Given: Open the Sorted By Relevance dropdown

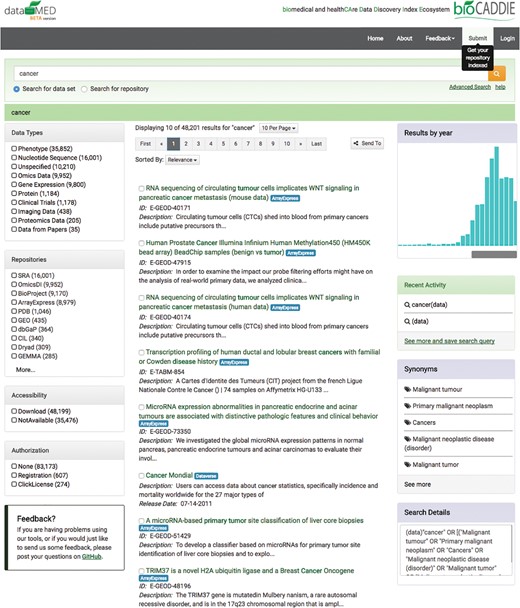Looking at the screenshot, I should (x=182, y=160).
